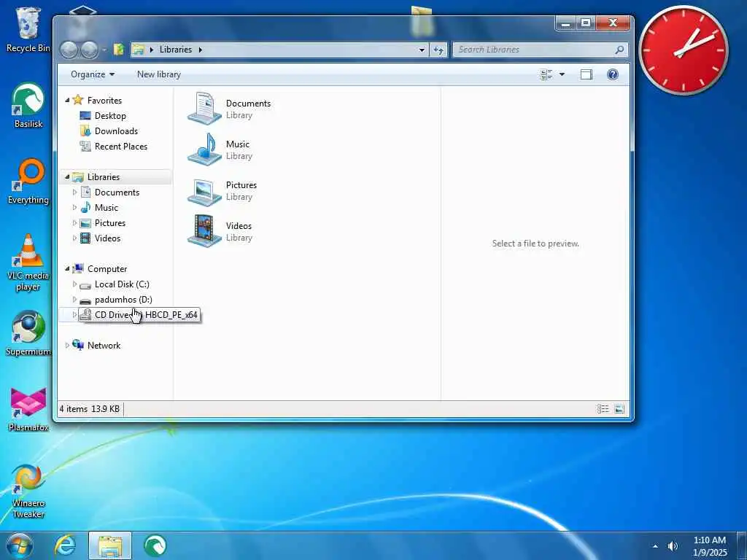Select Plasmafox desktop shortcut

tap(28, 409)
